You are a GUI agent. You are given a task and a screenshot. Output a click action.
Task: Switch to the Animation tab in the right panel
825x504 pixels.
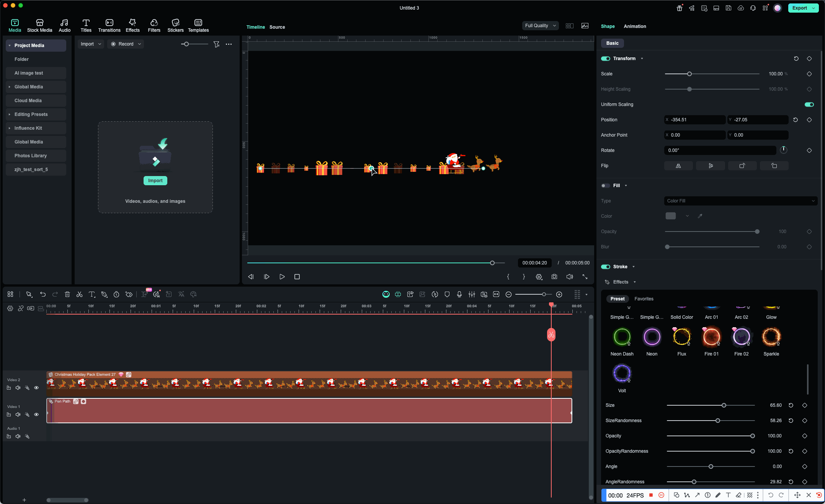635,26
